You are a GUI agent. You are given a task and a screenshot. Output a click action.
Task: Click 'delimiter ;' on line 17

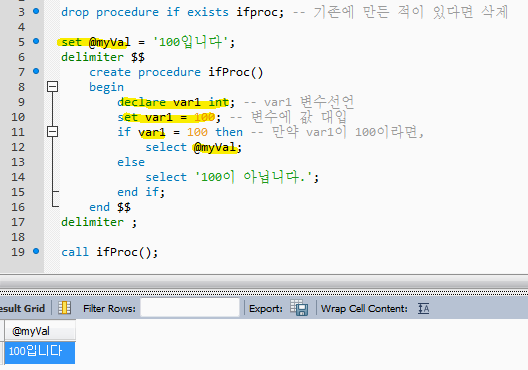[99, 222]
